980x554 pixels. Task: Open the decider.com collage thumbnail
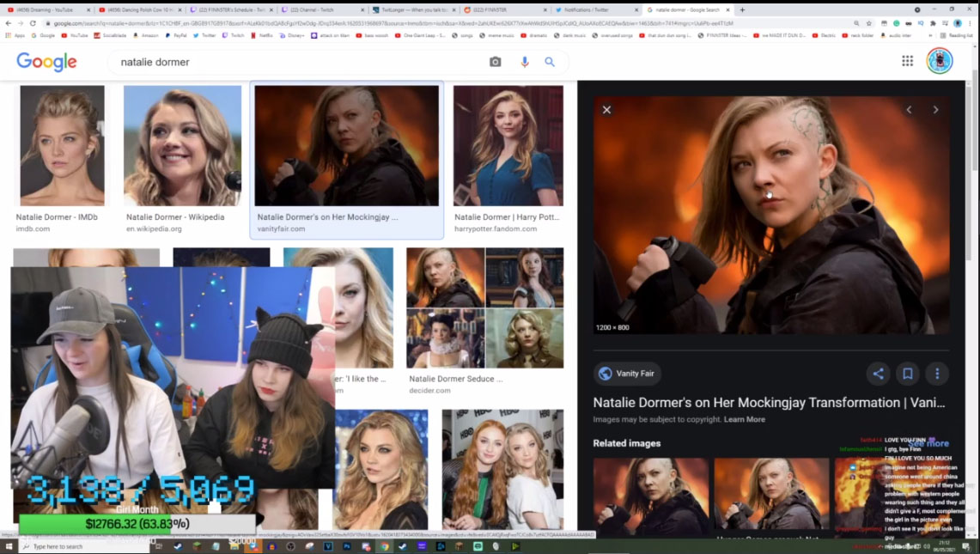coord(485,307)
